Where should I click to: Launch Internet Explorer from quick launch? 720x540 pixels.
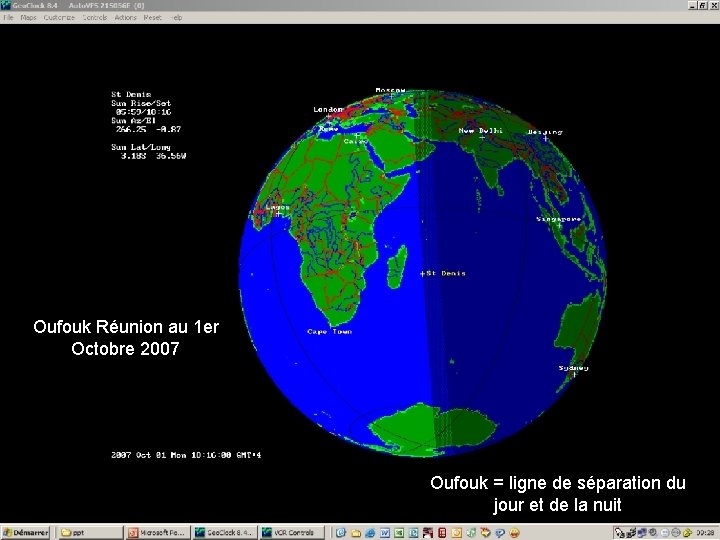[x=370, y=533]
